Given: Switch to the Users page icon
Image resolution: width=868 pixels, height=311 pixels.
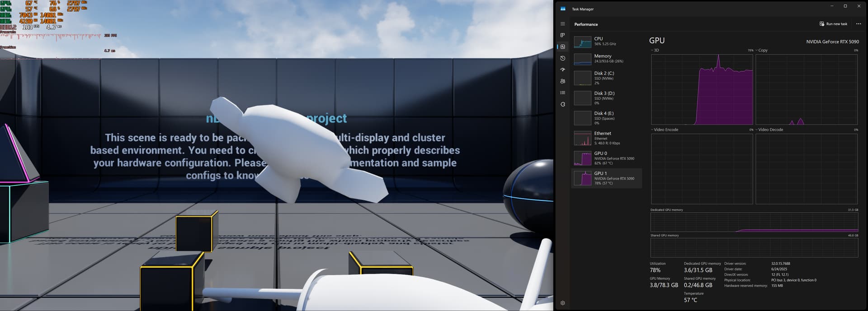Looking at the screenshot, I should pos(562,81).
